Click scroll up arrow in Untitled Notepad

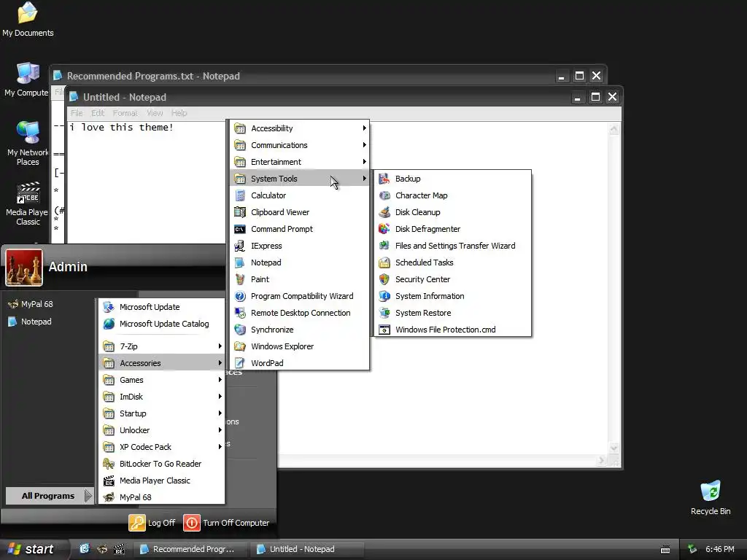(x=614, y=129)
